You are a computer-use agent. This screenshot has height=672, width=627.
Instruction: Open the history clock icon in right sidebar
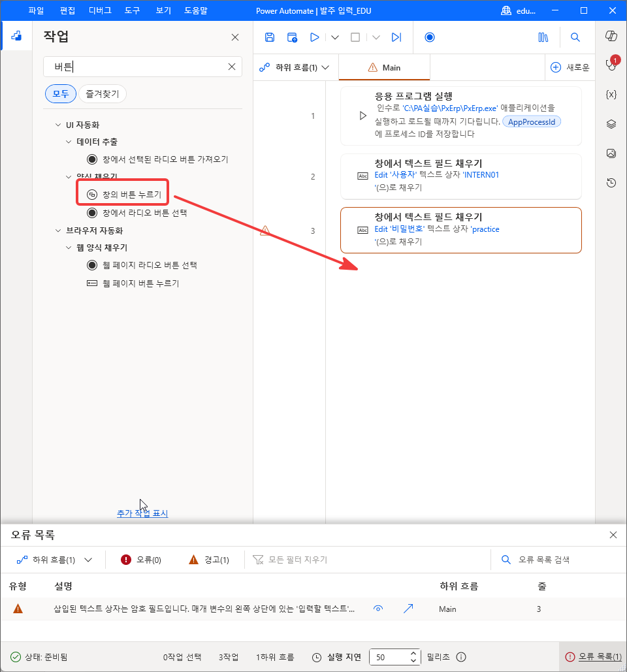(611, 183)
